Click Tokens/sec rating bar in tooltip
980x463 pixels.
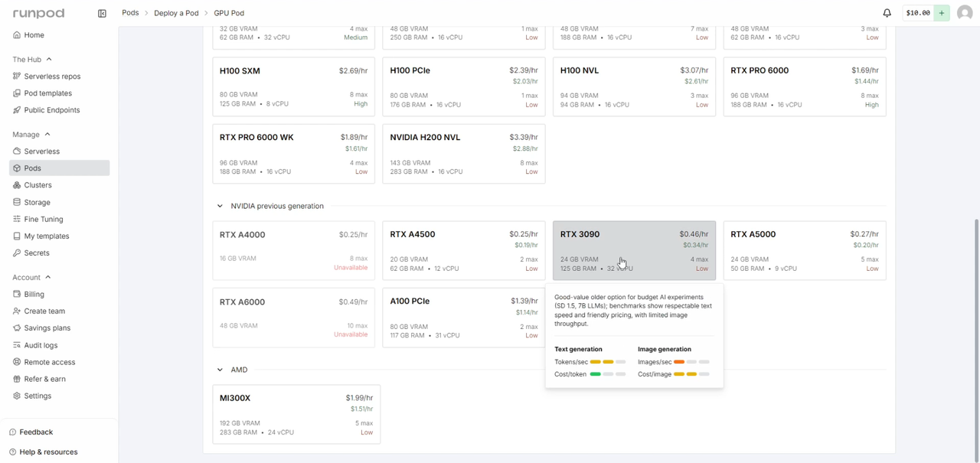click(608, 362)
